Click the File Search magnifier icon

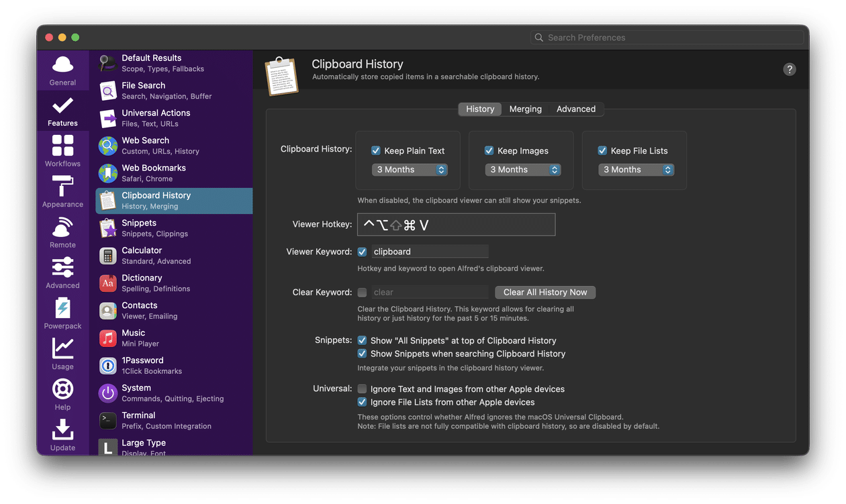coord(107,91)
